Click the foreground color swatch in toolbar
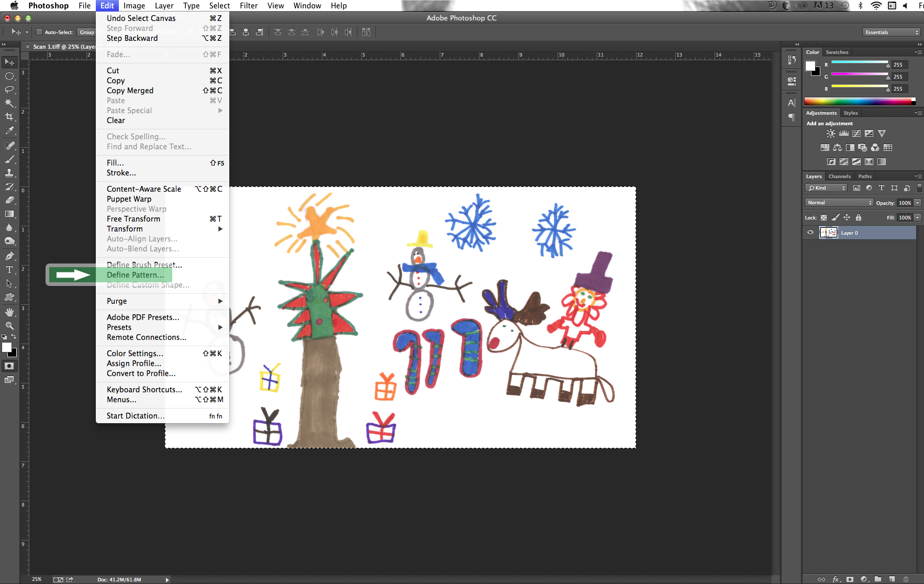 click(x=7, y=348)
